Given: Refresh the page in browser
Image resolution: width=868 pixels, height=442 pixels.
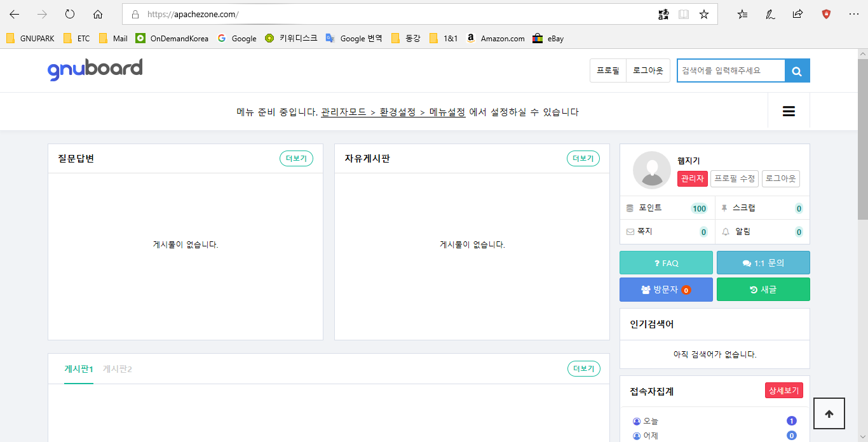Looking at the screenshot, I should [x=70, y=14].
